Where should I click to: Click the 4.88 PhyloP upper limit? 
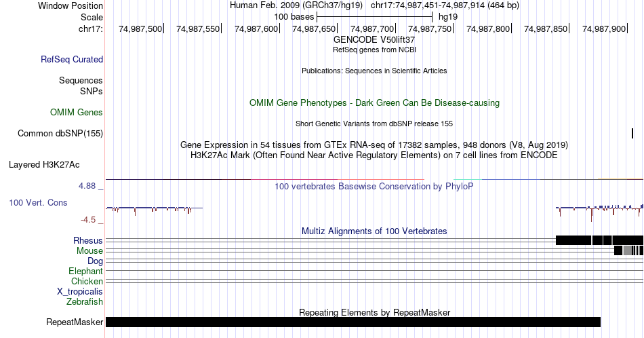pyautogui.click(x=87, y=186)
